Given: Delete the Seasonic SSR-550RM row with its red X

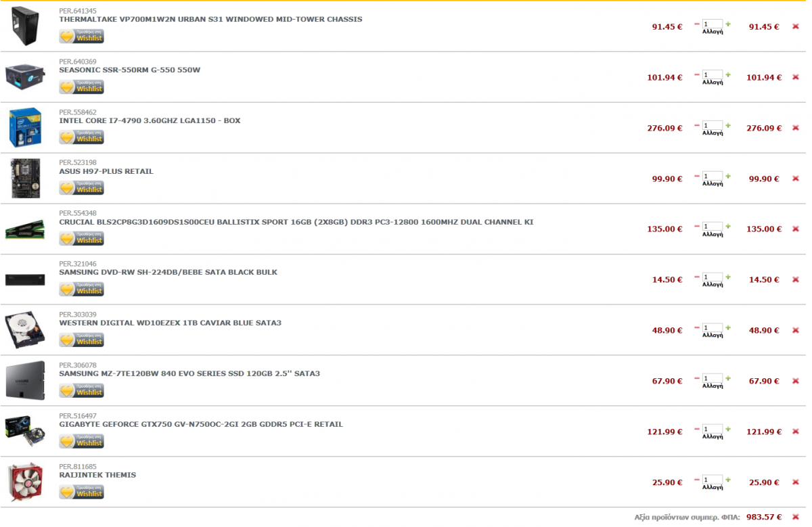Looking at the screenshot, I should tap(796, 77).
